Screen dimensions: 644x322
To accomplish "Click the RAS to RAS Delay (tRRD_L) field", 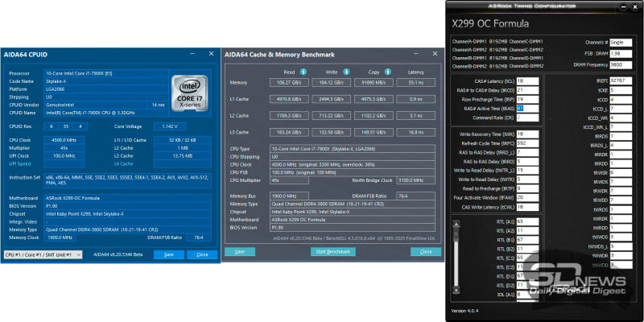I will (x=527, y=152).
